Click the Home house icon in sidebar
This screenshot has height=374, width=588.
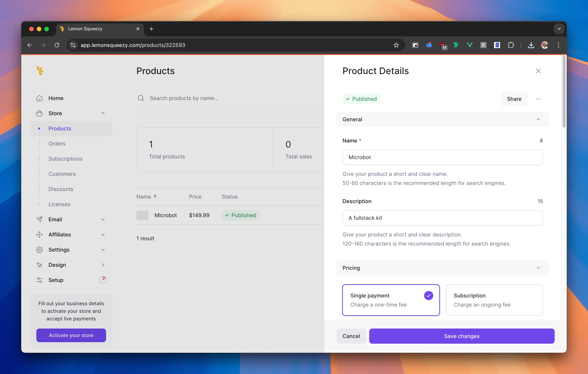coord(39,98)
